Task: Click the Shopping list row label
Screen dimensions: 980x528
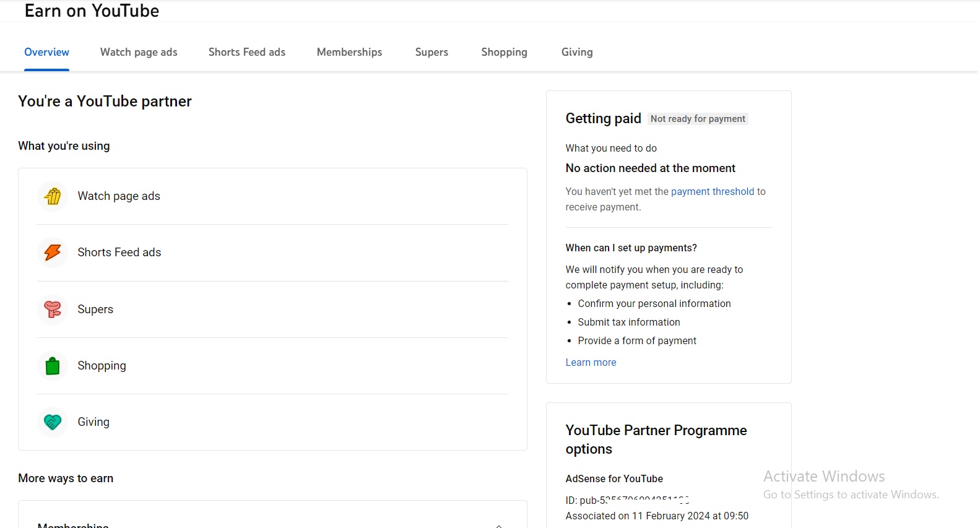Action: pos(102,366)
